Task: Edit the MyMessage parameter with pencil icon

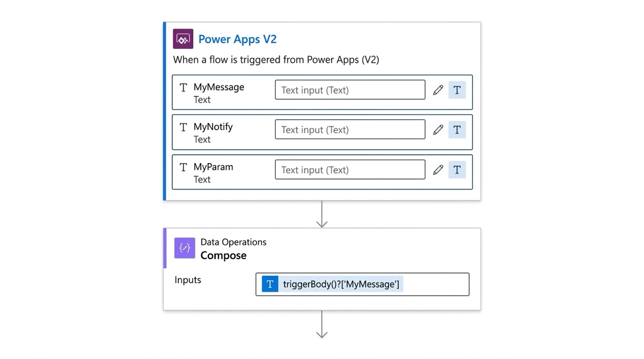Action: pyautogui.click(x=438, y=90)
